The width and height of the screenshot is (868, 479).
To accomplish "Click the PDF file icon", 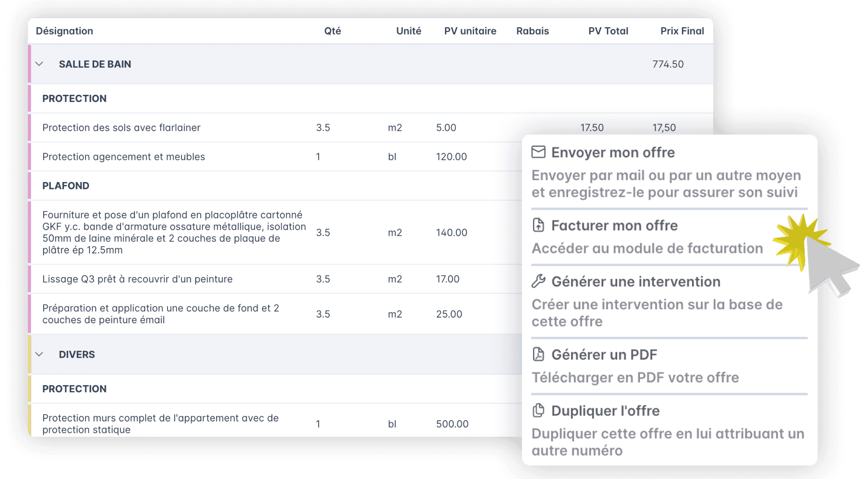I will point(538,354).
